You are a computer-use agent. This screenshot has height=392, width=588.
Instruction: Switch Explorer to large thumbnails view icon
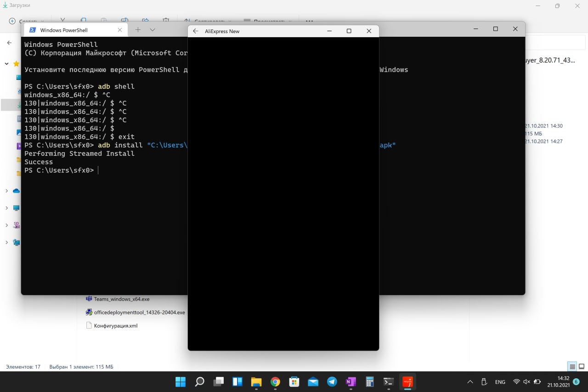(x=582, y=367)
